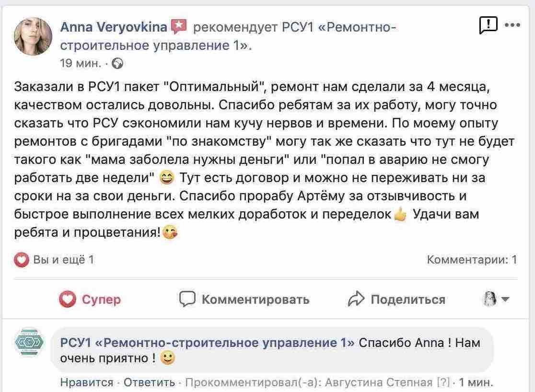Expand the comment-as profile selector dropdown

coord(496,300)
